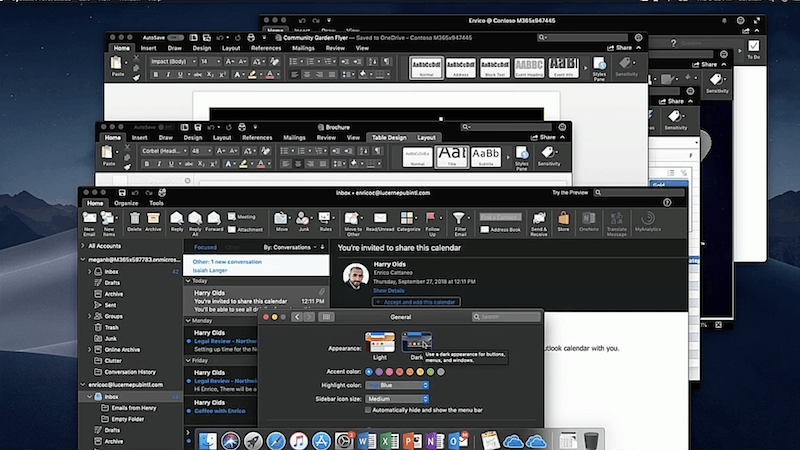Open Sidebar icon size dropdown
The height and width of the screenshot is (450, 800).
click(x=397, y=399)
